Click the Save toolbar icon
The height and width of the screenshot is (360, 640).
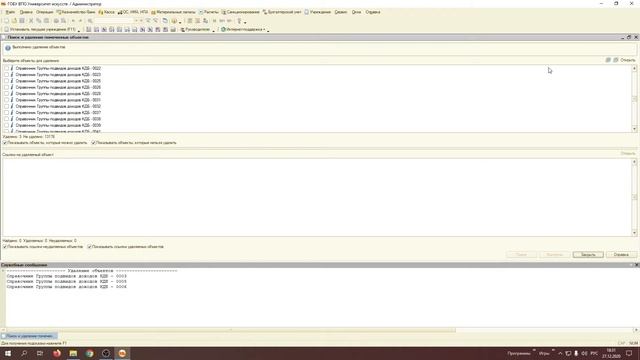[x=22, y=21]
